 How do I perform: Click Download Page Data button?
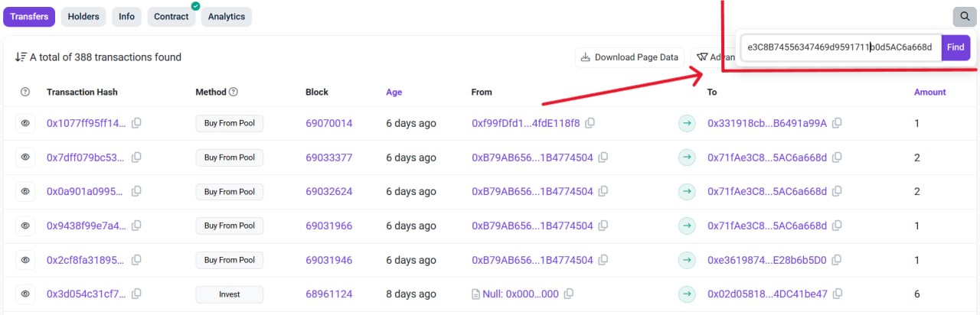pyautogui.click(x=630, y=57)
